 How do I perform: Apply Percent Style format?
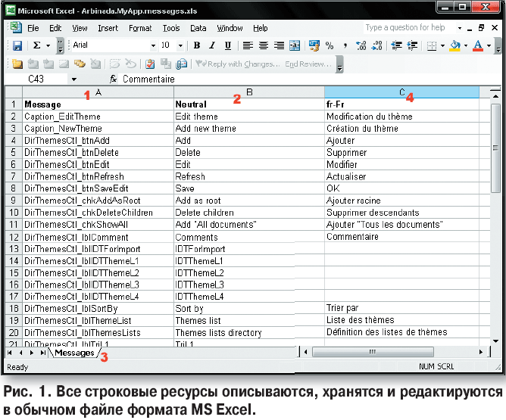point(329,46)
